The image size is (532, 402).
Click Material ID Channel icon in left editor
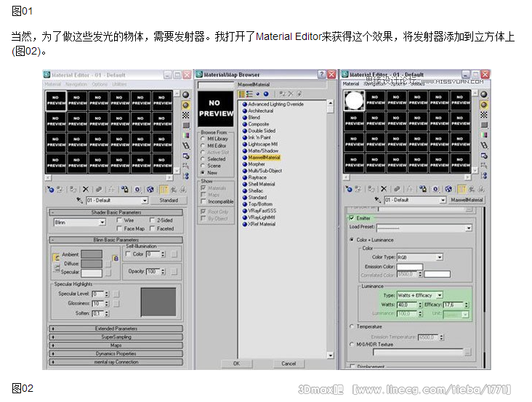click(x=137, y=189)
